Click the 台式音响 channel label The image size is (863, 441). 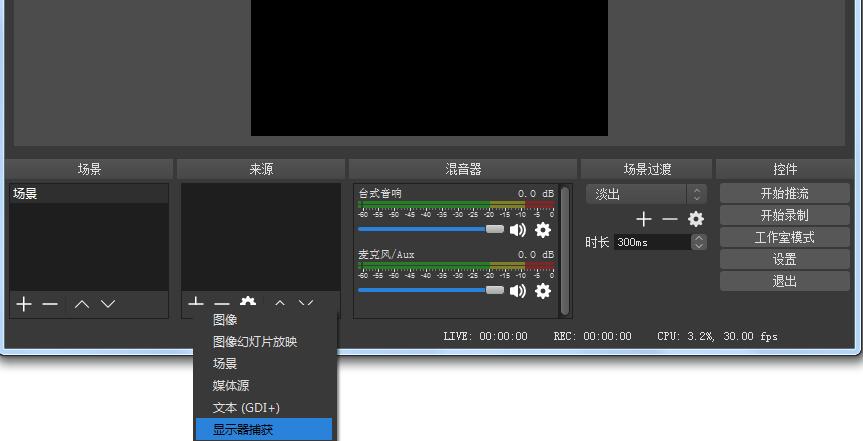(x=380, y=193)
